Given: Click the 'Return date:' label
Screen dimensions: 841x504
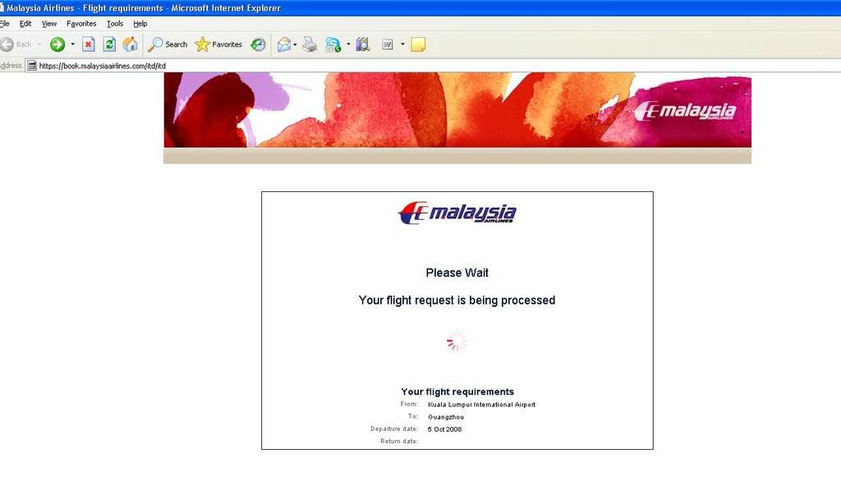Looking at the screenshot, I should (x=399, y=442).
